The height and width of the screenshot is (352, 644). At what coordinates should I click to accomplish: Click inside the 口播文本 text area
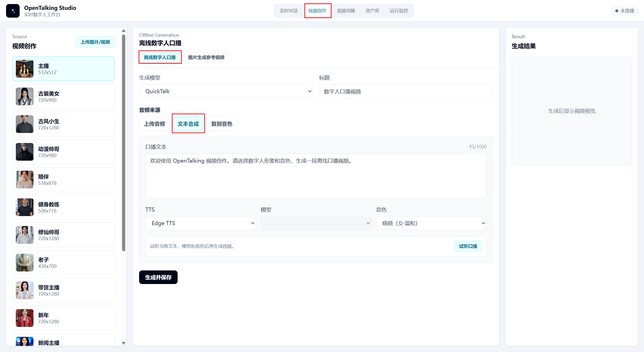pyautogui.click(x=316, y=176)
